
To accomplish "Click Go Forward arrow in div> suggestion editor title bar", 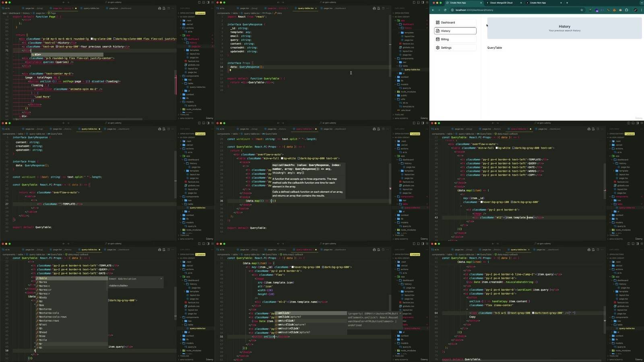I will tap(68, 2).
